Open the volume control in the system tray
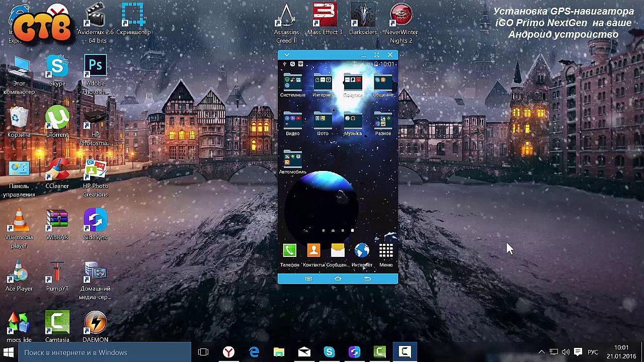Image resolution: width=644 pixels, height=362 pixels. [x=566, y=352]
